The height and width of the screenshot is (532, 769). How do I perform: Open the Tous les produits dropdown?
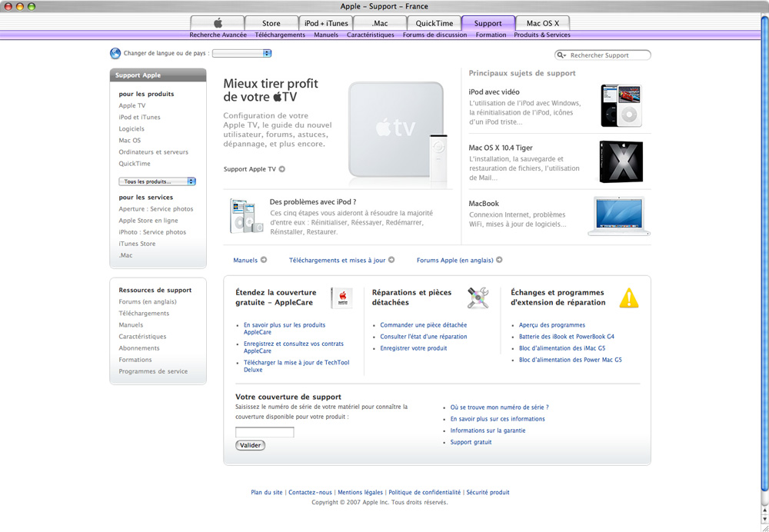[157, 181]
